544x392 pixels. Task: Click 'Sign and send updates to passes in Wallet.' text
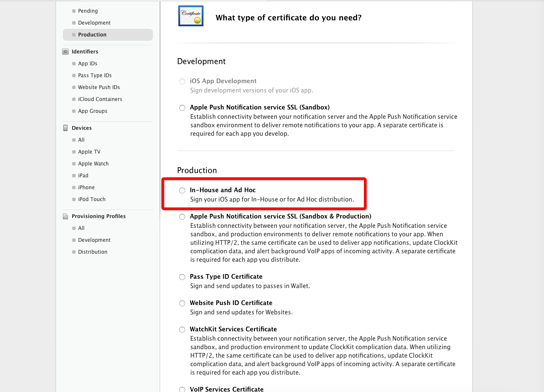coord(250,286)
